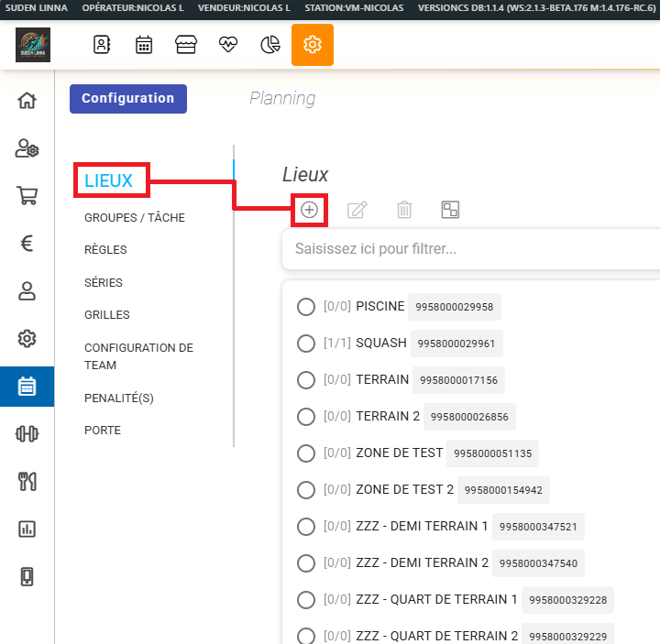
Task: Select the SQUASH radio button
Action: click(306, 343)
